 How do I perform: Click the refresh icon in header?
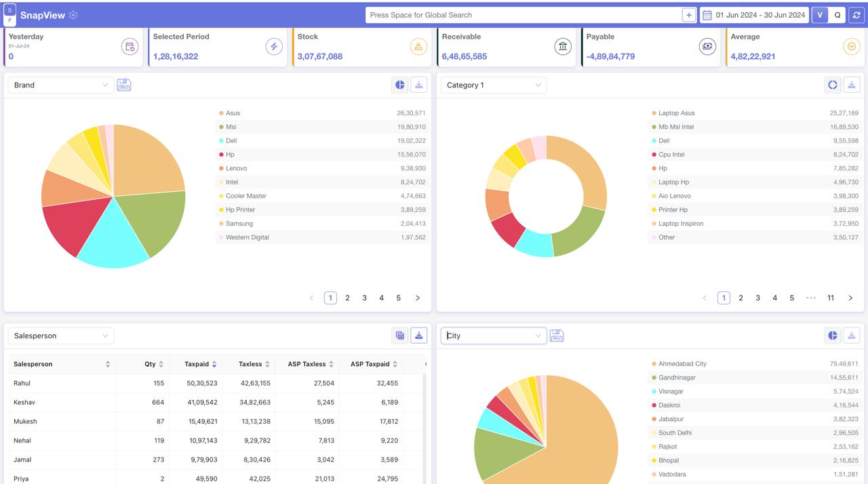(856, 15)
